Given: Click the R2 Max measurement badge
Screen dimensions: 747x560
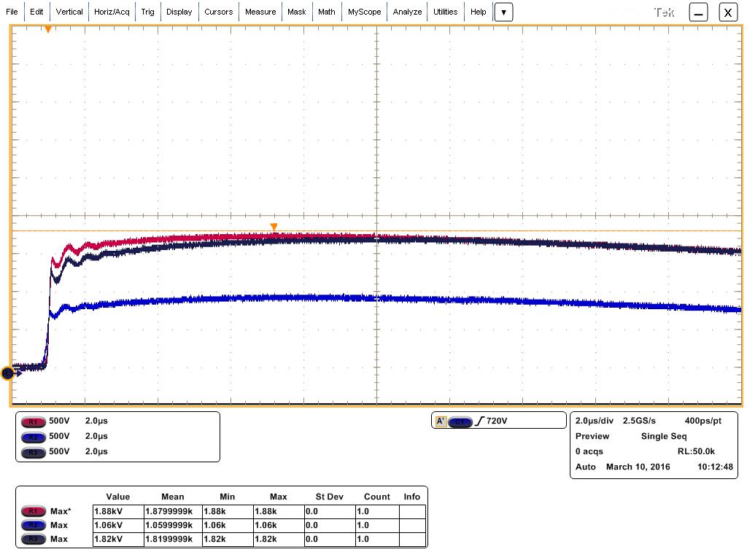Looking at the screenshot, I should tap(31, 525).
